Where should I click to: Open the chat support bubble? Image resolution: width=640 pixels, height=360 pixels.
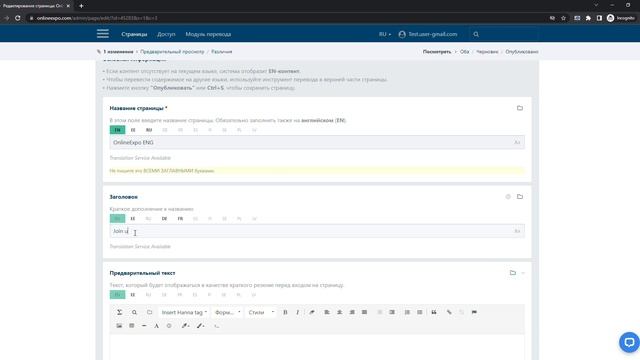(x=629, y=342)
